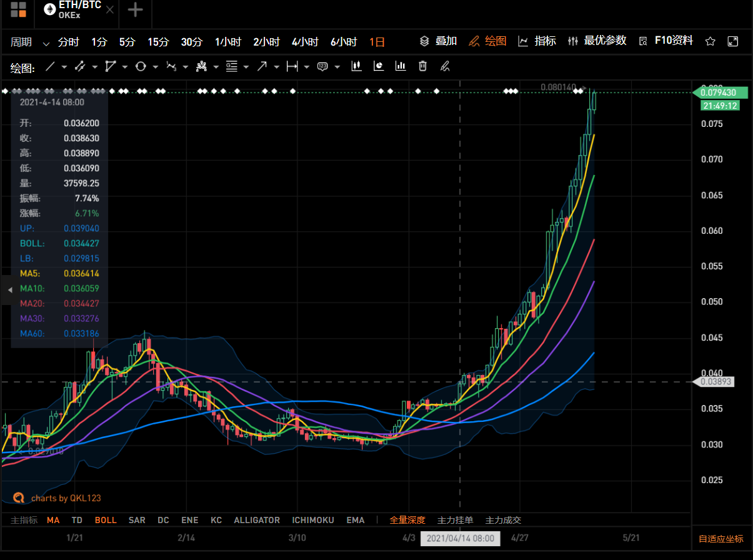This screenshot has height=560, width=753.
Task: Select the trend line drawing tool
Action: 50,66
